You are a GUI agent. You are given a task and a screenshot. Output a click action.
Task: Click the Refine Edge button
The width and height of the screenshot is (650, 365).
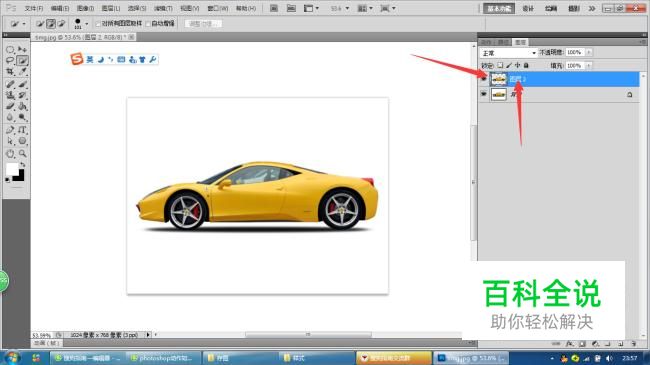pyautogui.click(x=204, y=24)
